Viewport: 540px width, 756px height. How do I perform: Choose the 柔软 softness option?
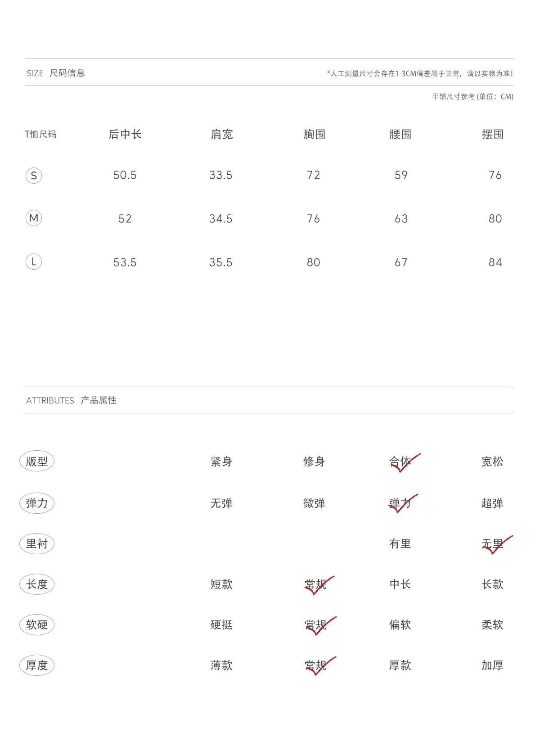point(492,625)
